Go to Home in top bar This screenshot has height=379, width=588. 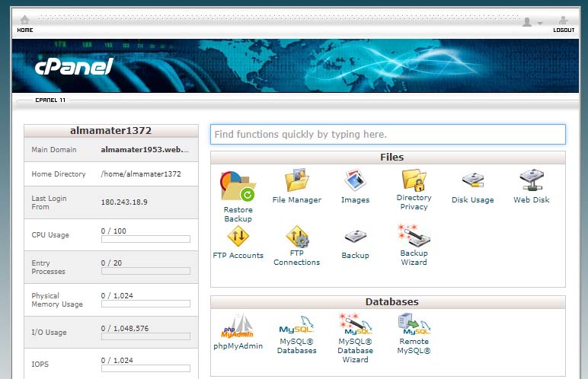[x=25, y=24]
